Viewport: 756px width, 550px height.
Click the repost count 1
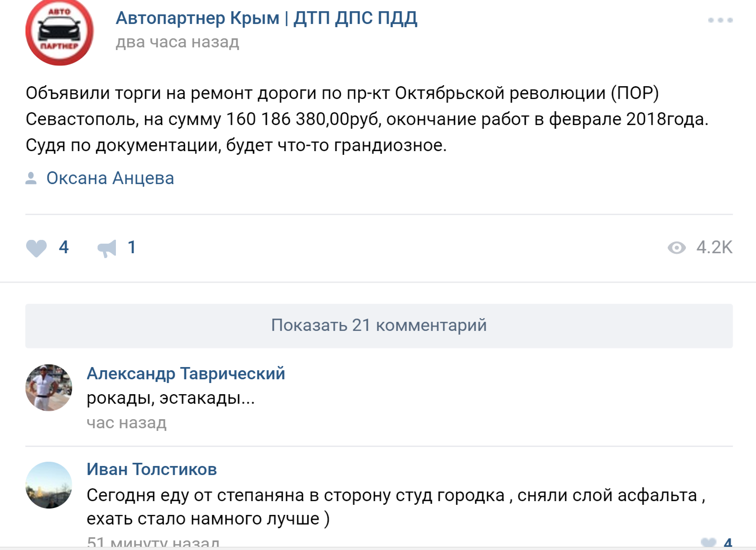point(131,247)
